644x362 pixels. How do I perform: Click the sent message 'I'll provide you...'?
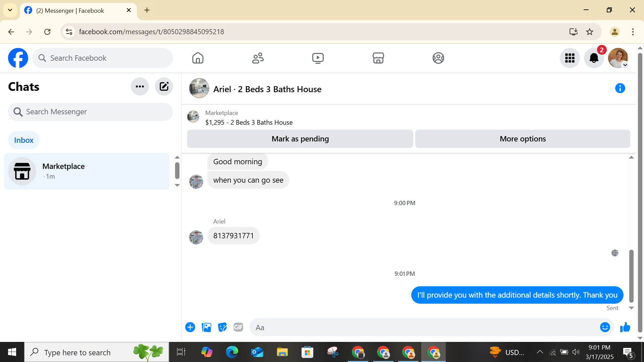click(517, 295)
